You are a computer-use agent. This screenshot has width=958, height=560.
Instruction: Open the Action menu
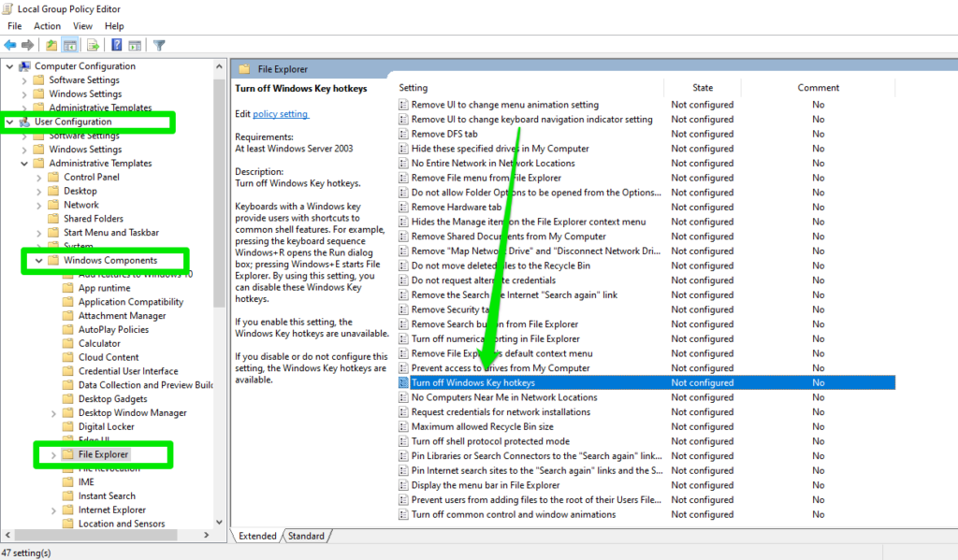tap(47, 25)
